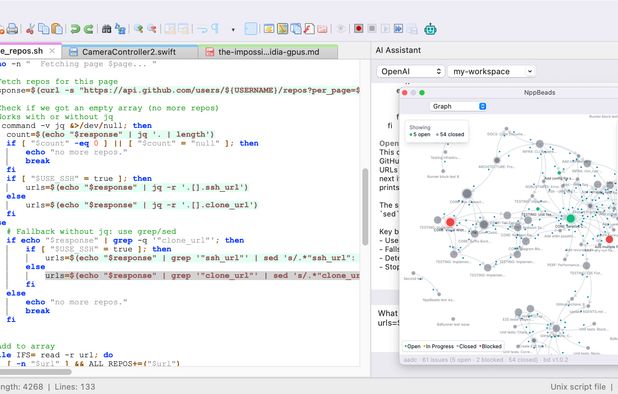The image size is (618, 394).
Task: Toggle the Closed legend filter
Action: [467, 346]
